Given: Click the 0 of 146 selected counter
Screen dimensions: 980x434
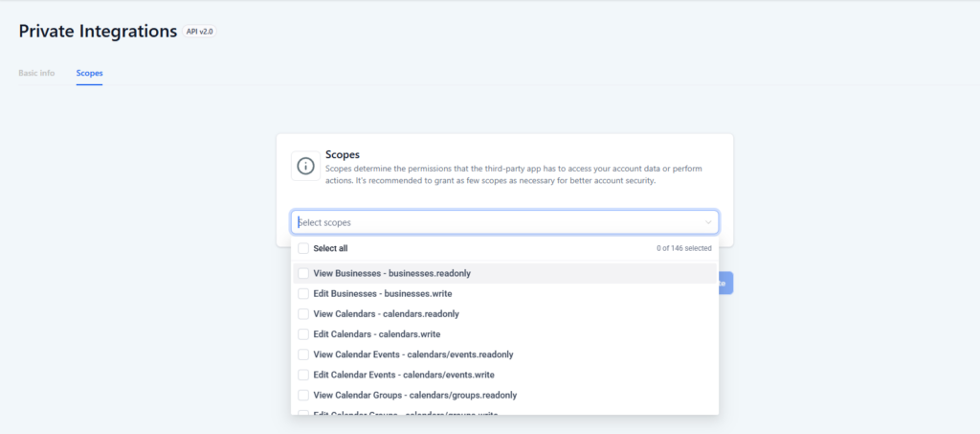Looking at the screenshot, I should 683,248.
